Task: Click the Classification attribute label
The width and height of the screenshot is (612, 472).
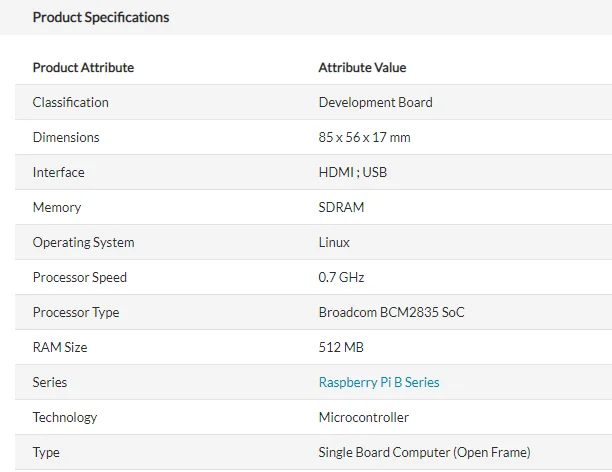Action: coord(70,102)
